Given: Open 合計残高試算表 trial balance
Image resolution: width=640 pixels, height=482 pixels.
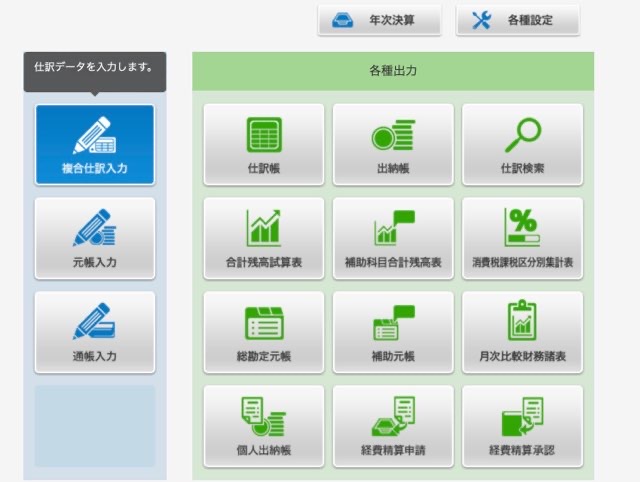Looking at the screenshot, I should tap(264, 238).
